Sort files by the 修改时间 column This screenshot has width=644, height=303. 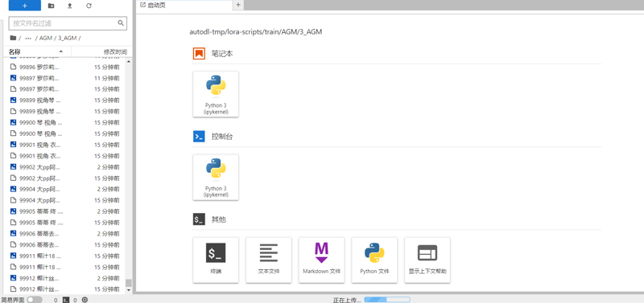[x=115, y=51]
